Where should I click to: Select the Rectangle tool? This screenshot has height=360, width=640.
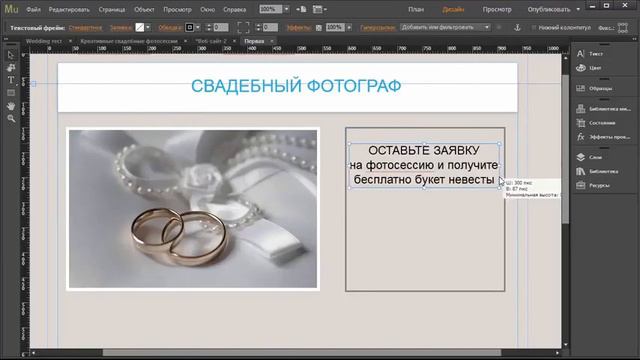tap(11, 93)
